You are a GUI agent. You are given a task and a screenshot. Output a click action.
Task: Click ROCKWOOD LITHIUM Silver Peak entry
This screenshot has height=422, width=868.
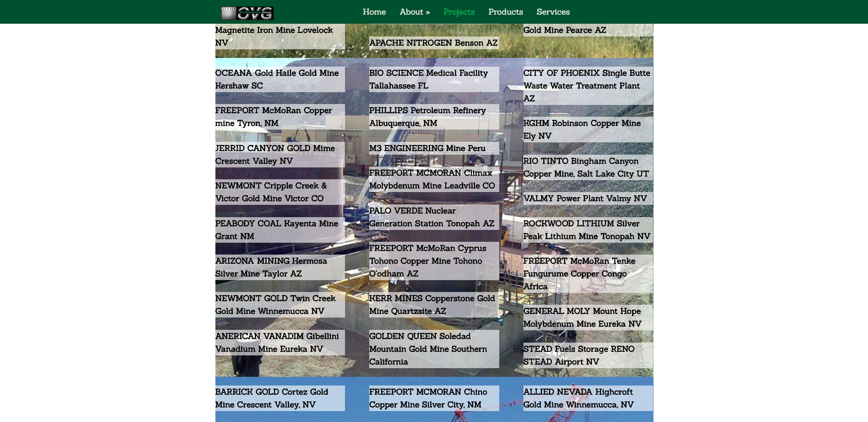(x=588, y=230)
